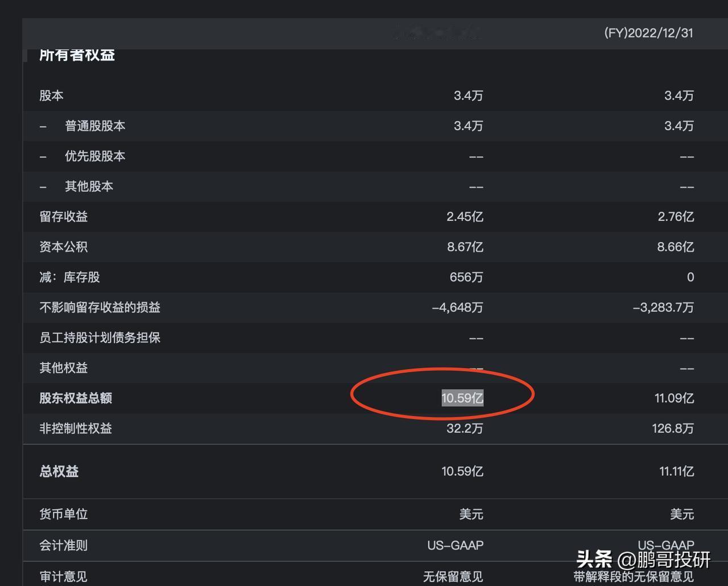
Task: Click the 11.11亿 total equity for FY2022
Action: pyautogui.click(x=676, y=471)
